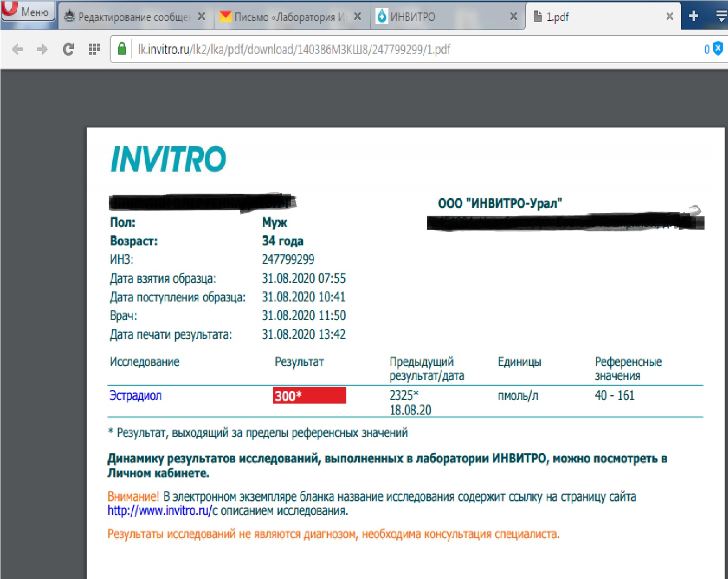Close the ИНВИТРО tab

513,17
